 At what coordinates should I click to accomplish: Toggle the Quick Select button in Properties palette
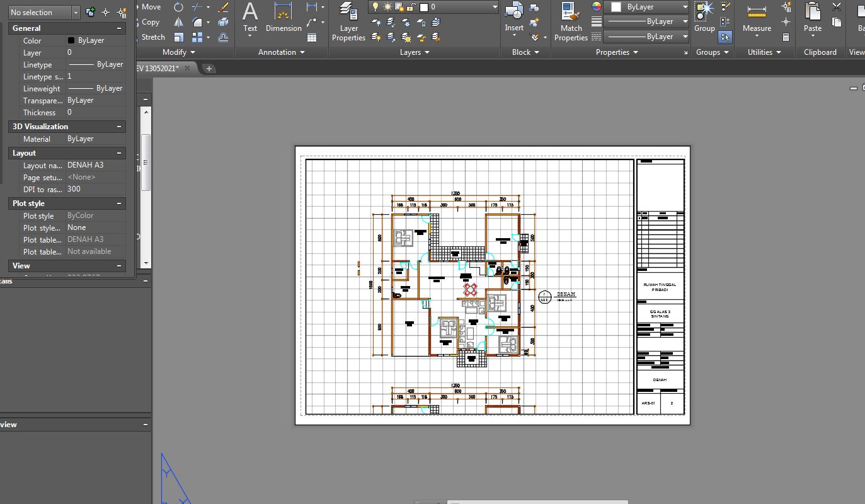point(122,13)
